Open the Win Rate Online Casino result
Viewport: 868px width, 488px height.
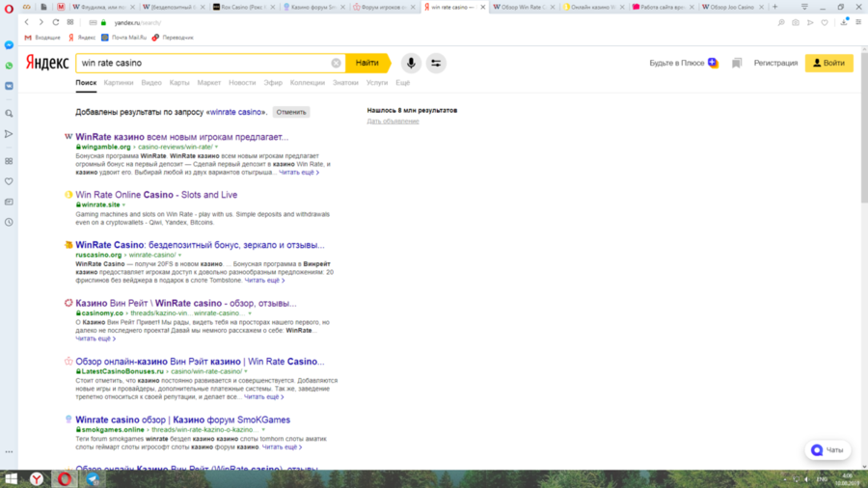pos(156,195)
